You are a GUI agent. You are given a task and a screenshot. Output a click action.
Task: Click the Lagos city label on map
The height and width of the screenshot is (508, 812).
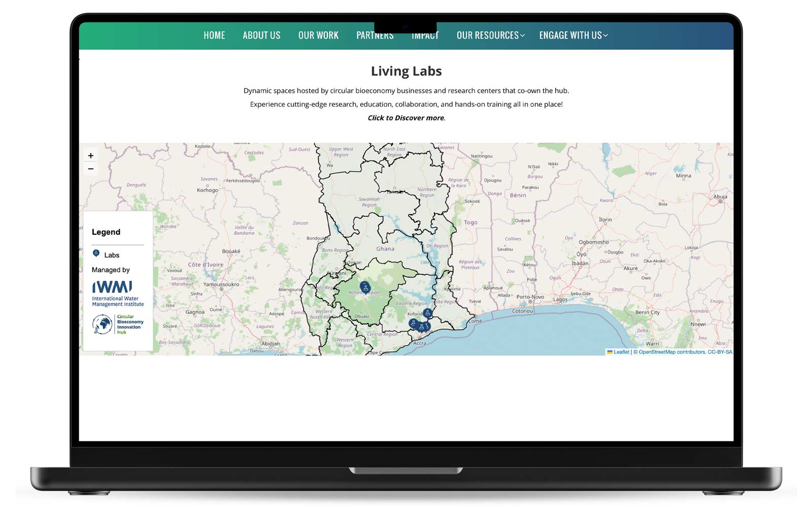560,300
